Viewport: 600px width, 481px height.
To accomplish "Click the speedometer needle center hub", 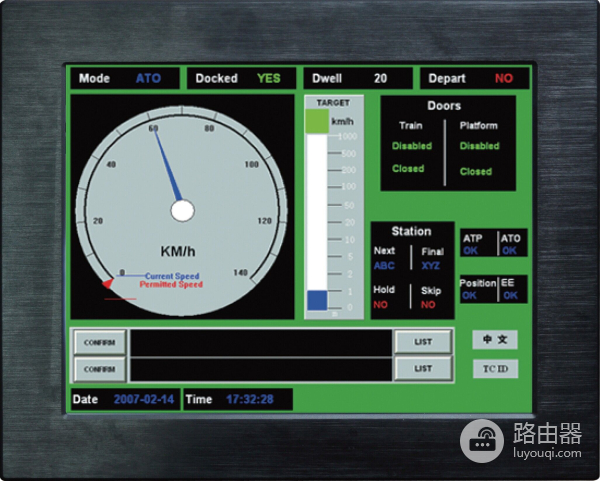I will pyautogui.click(x=182, y=210).
